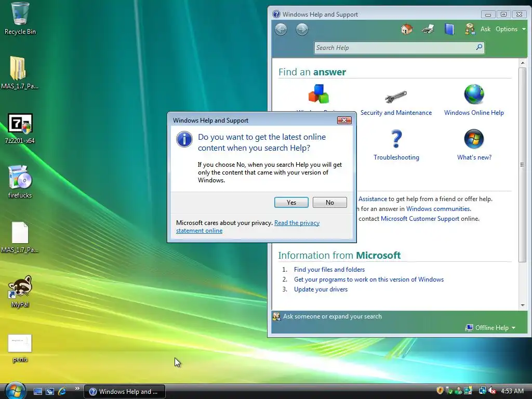Open the Offline Help dropdown
This screenshot has width=532, height=399.
(490, 328)
